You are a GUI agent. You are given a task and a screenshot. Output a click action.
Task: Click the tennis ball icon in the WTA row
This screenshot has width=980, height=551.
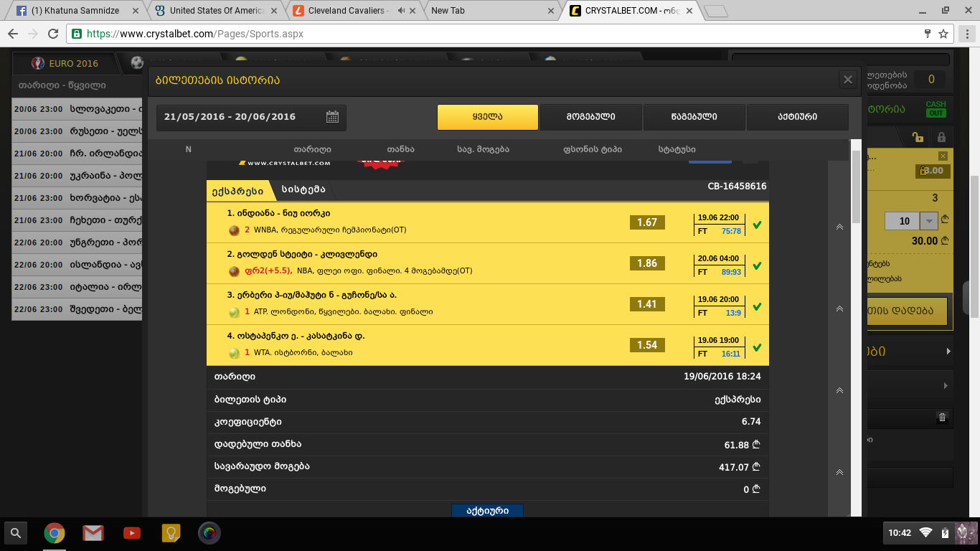(234, 353)
